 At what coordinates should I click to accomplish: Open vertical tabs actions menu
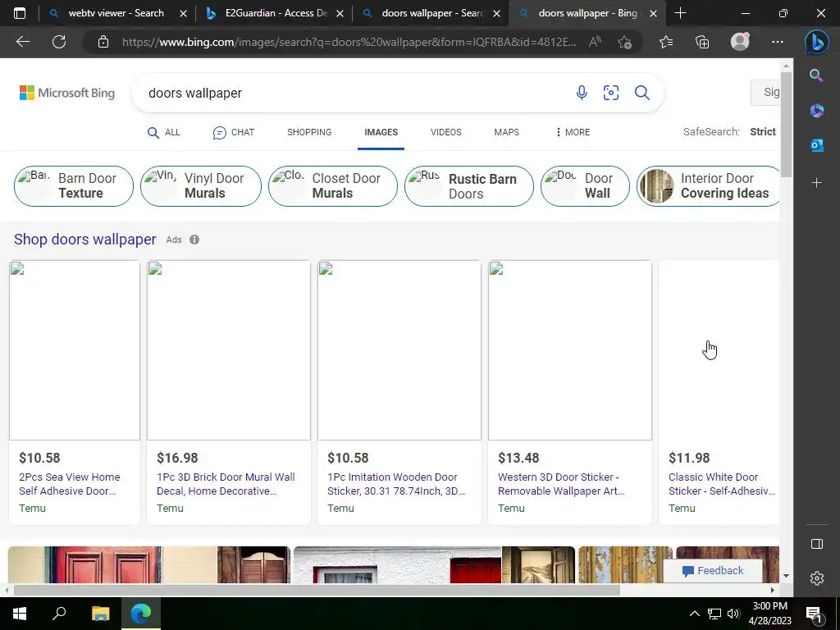20,13
